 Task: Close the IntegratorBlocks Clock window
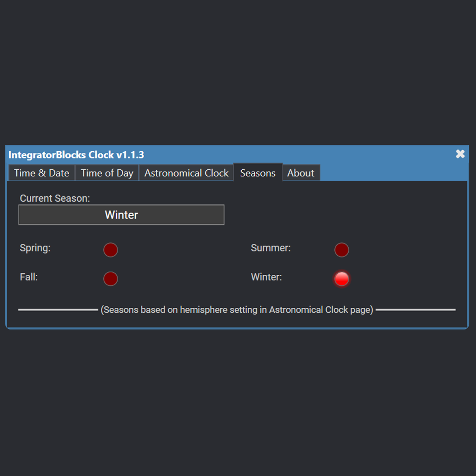[460, 154]
